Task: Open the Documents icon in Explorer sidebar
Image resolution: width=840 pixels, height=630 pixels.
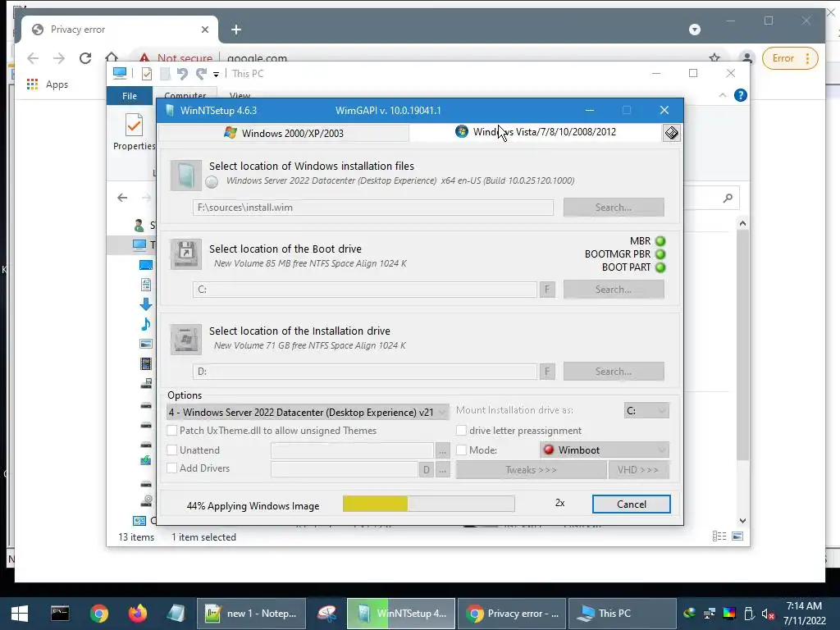Action: [146, 285]
